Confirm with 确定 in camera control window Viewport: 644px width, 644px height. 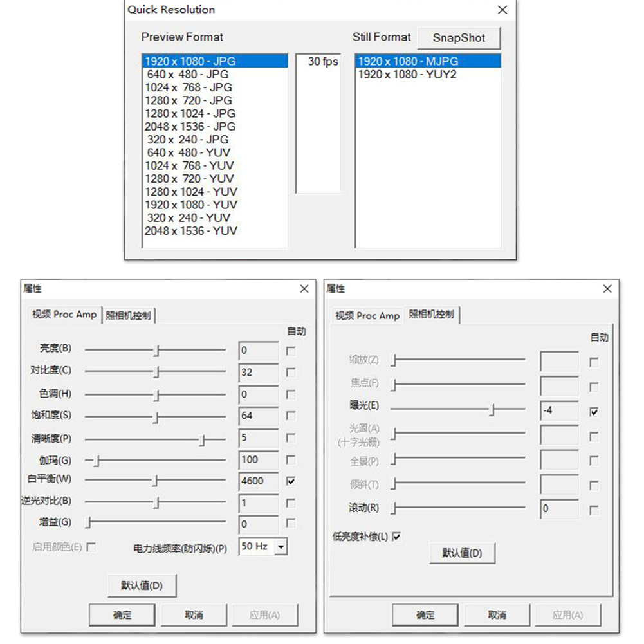425,615
